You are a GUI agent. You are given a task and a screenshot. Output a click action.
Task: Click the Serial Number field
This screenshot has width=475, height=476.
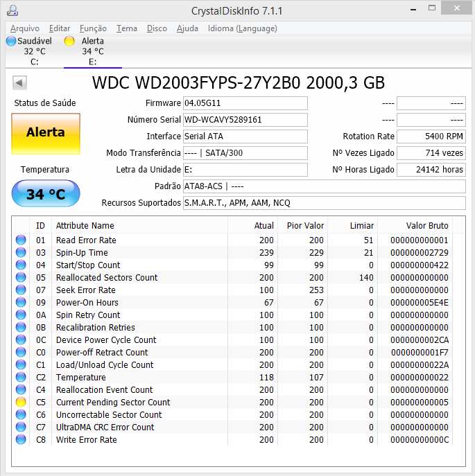pyautogui.click(x=245, y=120)
